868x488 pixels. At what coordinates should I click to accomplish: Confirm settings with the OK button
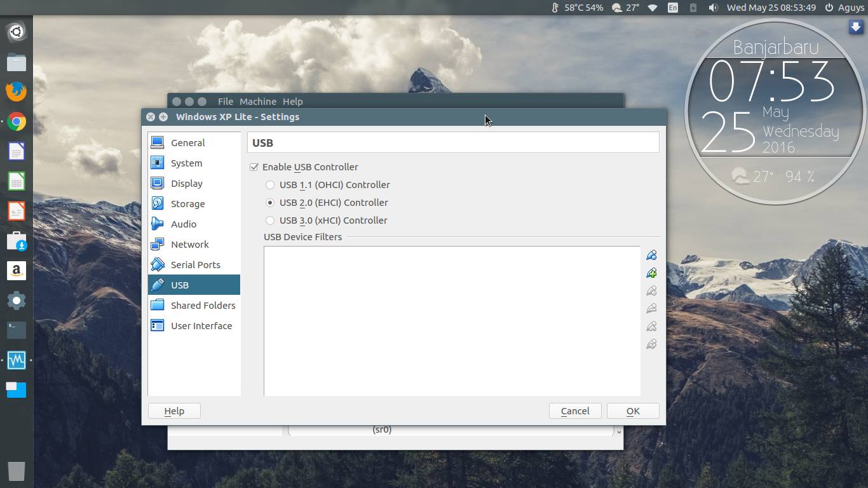(633, 411)
